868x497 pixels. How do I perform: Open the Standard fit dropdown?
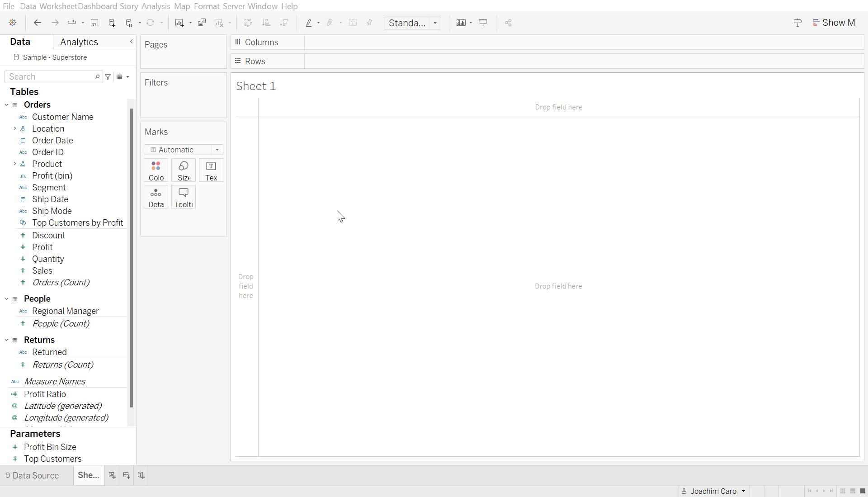pyautogui.click(x=412, y=23)
